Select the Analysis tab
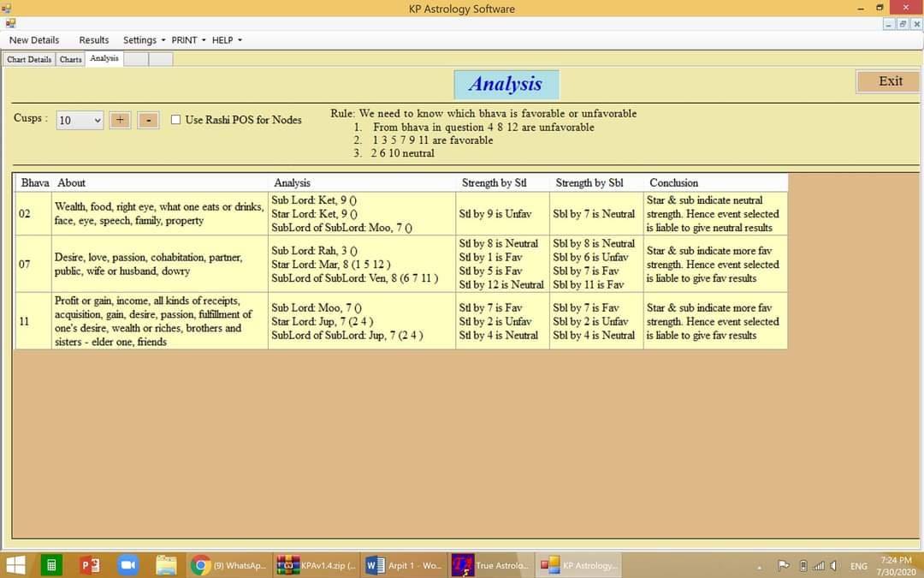Viewport: 924px width, 578px height. coord(104,58)
